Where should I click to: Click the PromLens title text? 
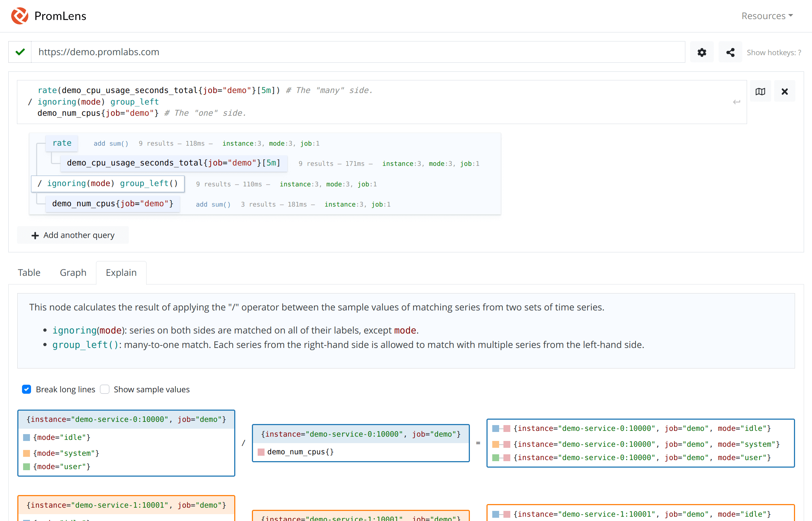[x=60, y=16]
